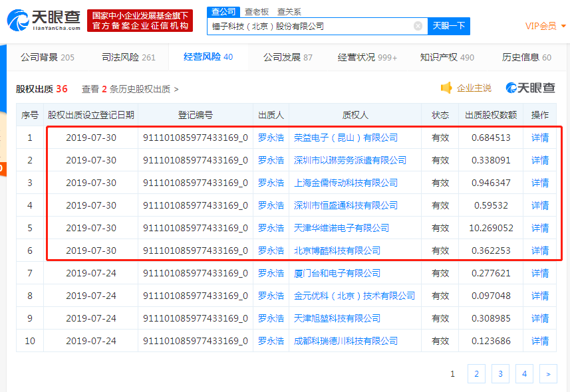Go to pagination page 2
This screenshot has width=570, height=392.
pyautogui.click(x=476, y=374)
